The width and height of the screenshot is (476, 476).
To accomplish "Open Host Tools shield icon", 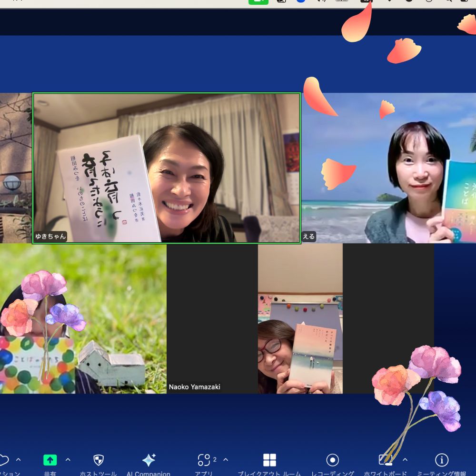I will tap(99, 460).
